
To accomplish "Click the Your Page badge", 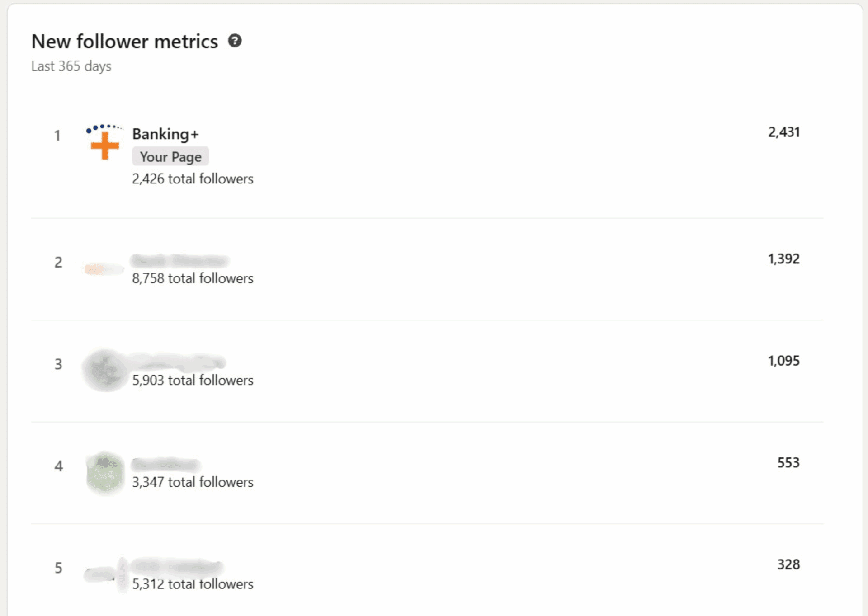I will [x=170, y=156].
